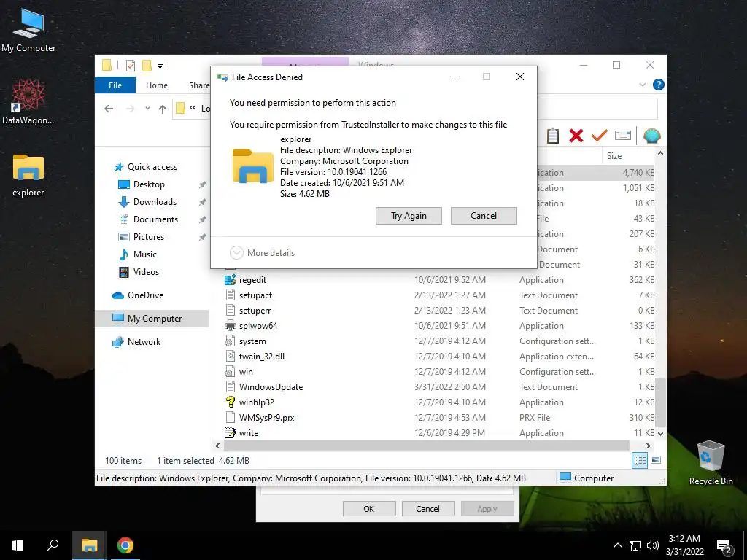Click the orange checkmark toolbar icon

599,136
